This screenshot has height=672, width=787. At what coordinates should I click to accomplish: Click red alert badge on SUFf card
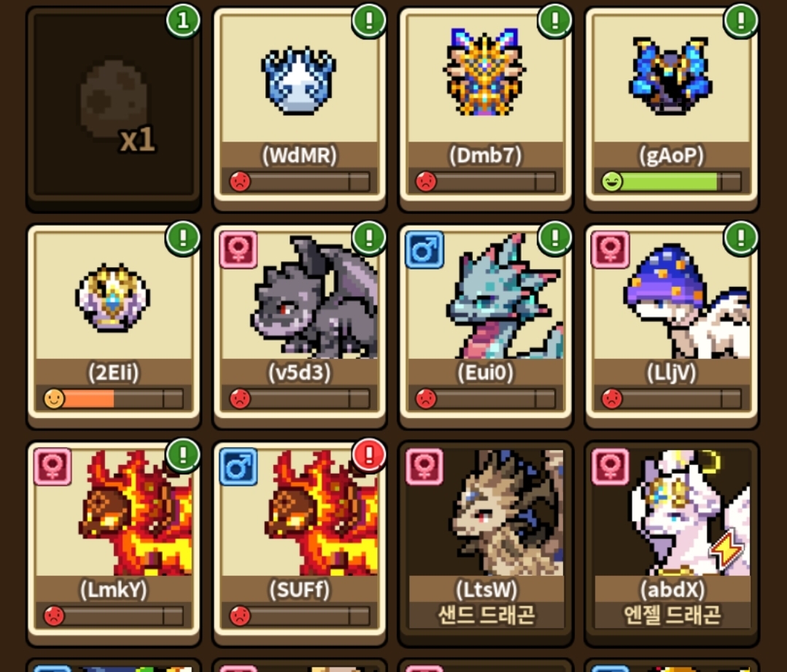coord(369,455)
